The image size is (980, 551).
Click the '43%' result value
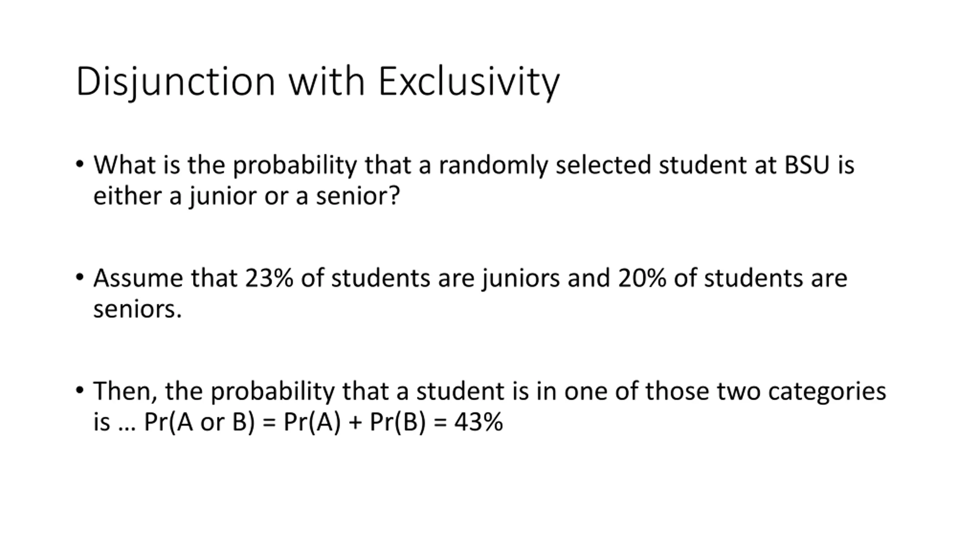pyautogui.click(x=479, y=422)
